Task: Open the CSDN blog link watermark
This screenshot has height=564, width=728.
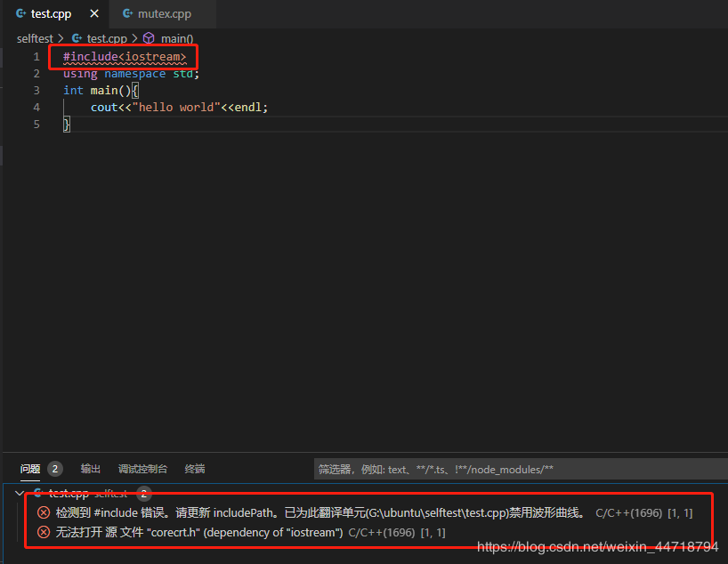Action: click(596, 546)
